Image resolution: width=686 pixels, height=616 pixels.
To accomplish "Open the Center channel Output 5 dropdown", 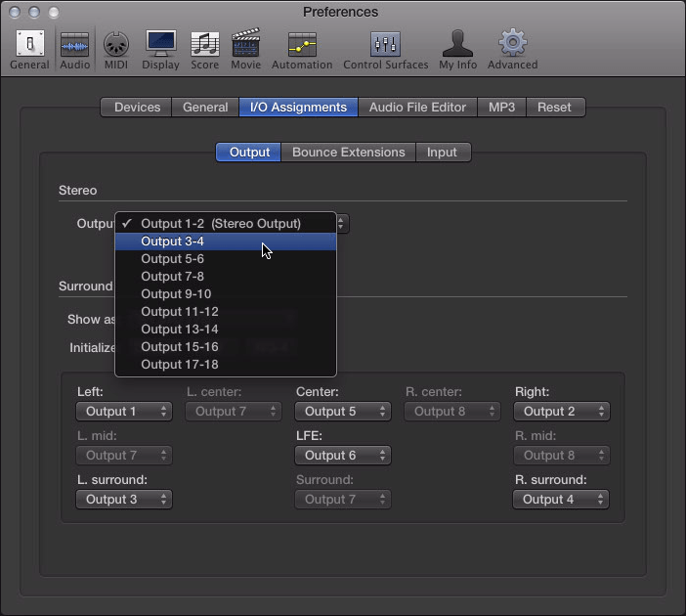I will pyautogui.click(x=343, y=411).
